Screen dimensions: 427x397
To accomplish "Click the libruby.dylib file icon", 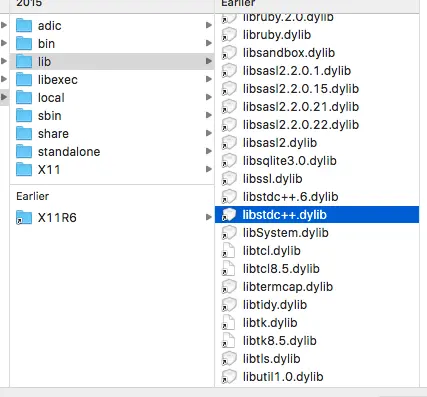I will 229,35.
